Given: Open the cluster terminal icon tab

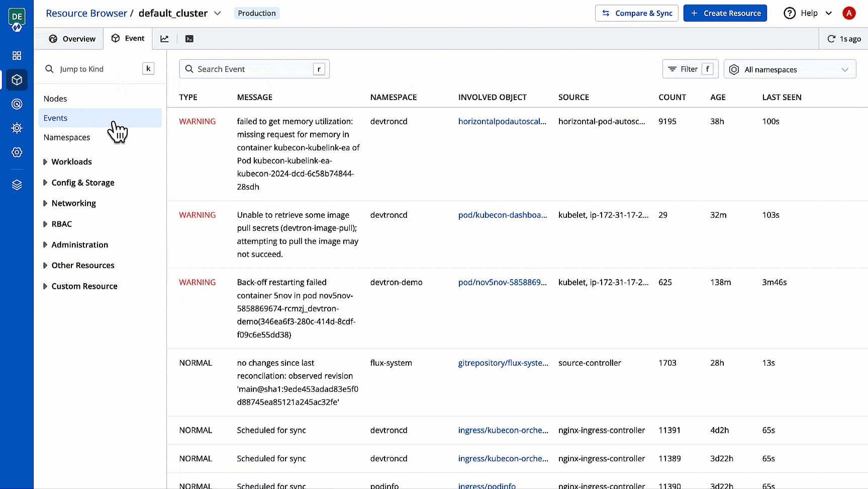Looking at the screenshot, I should (x=189, y=39).
